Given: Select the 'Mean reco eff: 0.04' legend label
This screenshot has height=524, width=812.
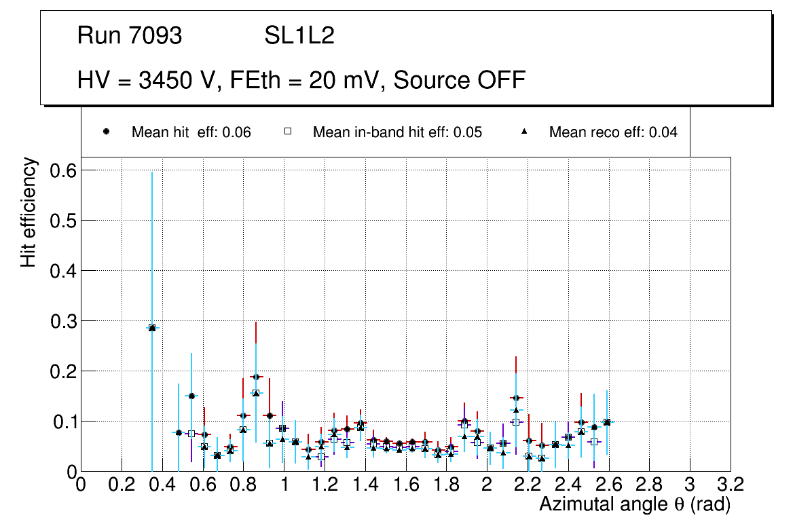Looking at the screenshot, I should click(613, 132).
